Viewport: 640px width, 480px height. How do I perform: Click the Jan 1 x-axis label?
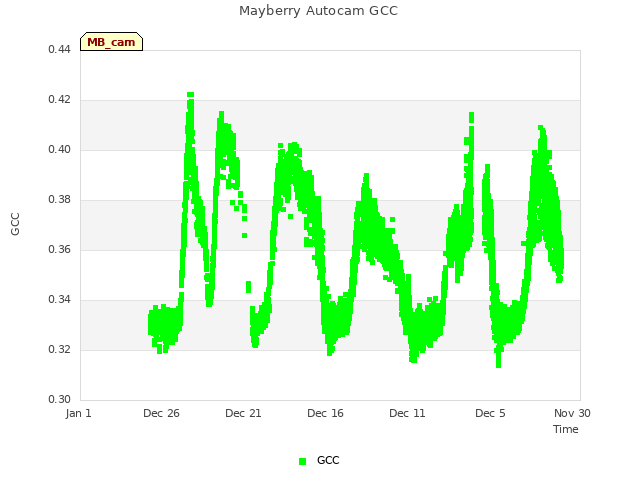coord(78,413)
